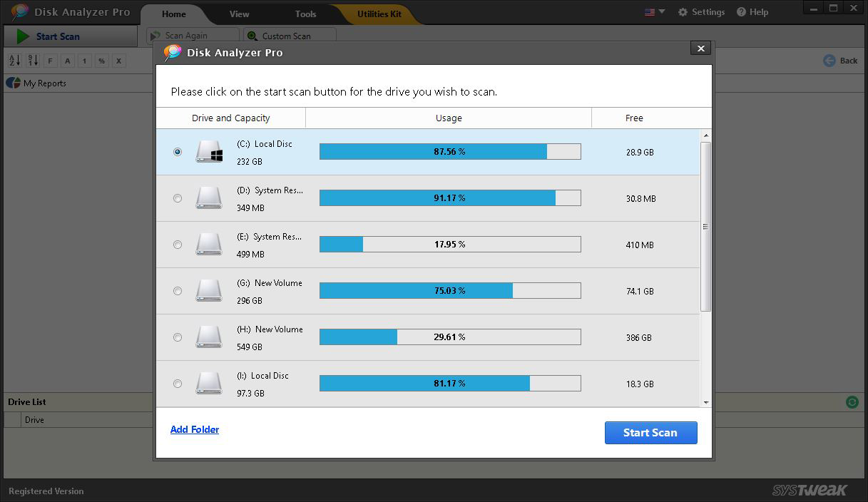Click the Add Folder link

coord(195,429)
